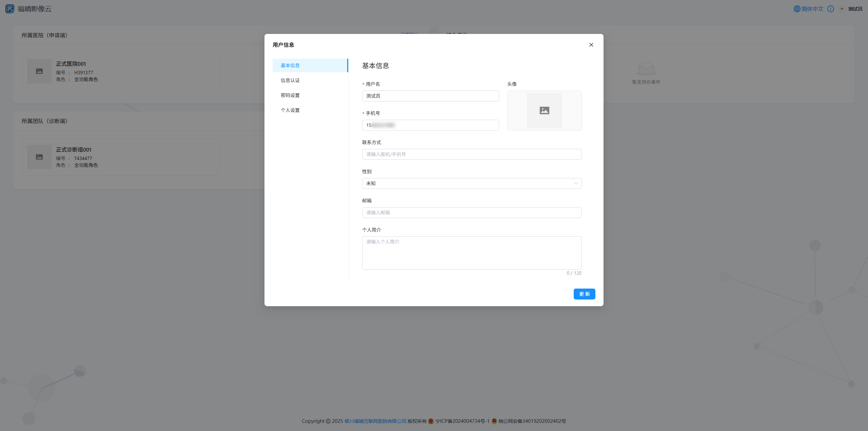This screenshot has width=868, height=431.
Task: Click the 个人简介 text area
Action: [x=471, y=253]
